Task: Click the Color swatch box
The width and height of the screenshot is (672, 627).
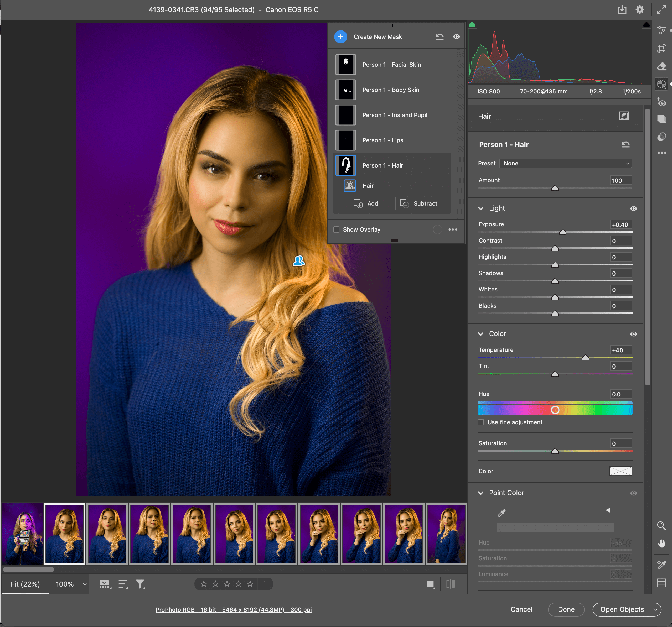Action: coord(620,471)
